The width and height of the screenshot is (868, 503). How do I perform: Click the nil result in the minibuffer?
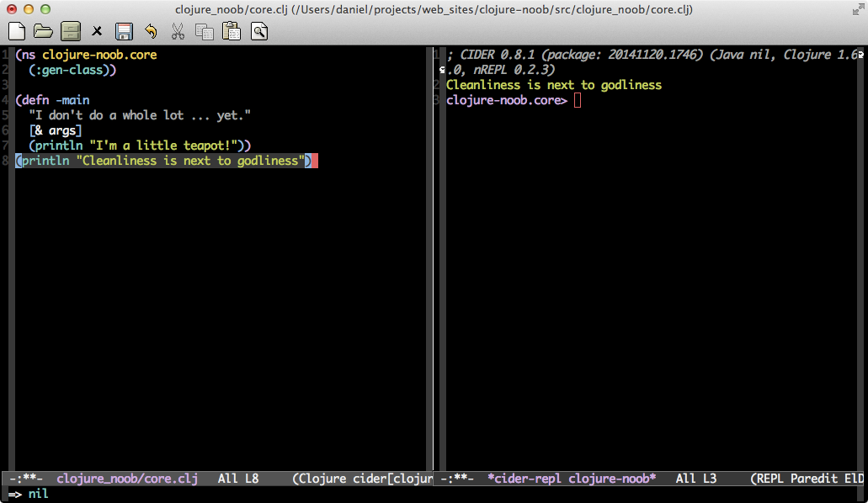click(x=38, y=494)
